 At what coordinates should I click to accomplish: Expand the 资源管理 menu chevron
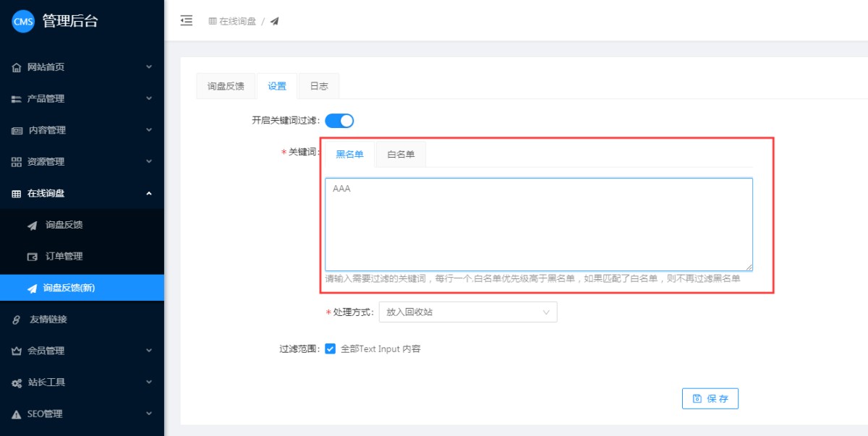149,161
